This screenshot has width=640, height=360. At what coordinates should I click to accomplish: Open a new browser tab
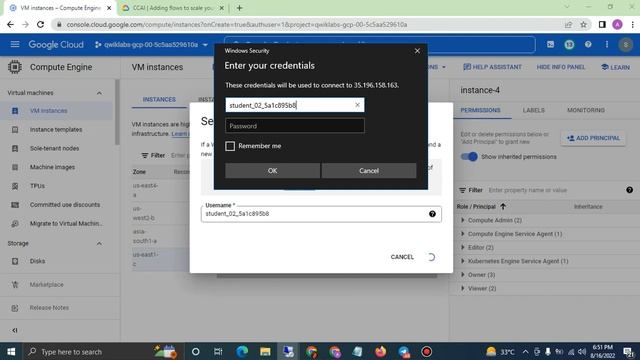239,8
